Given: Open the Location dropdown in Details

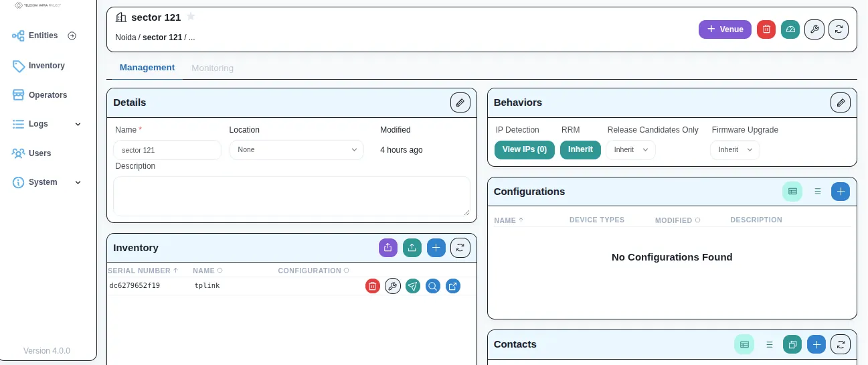Looking at the screenshot, I should point(296,150).
